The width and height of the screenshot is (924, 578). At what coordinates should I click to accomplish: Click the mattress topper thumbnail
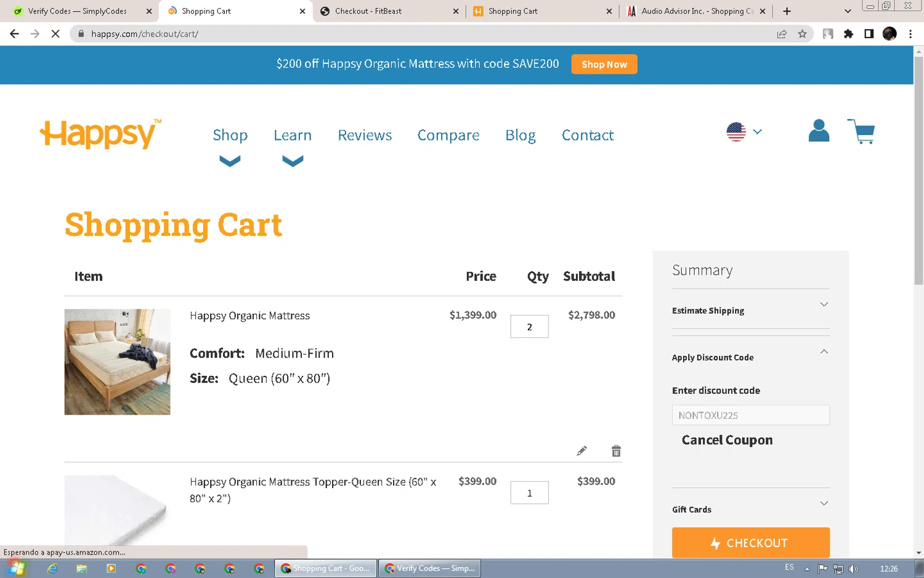117,510
